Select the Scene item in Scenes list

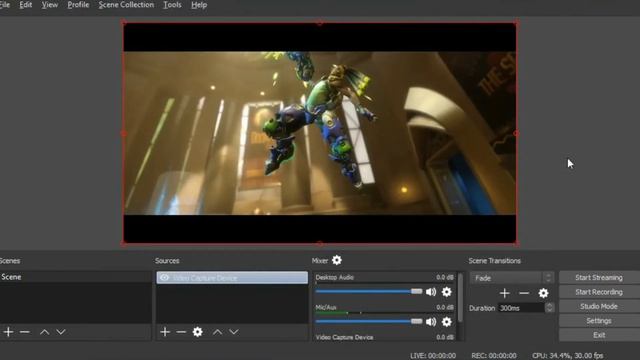pyautogui.click(x=76, y=277)
